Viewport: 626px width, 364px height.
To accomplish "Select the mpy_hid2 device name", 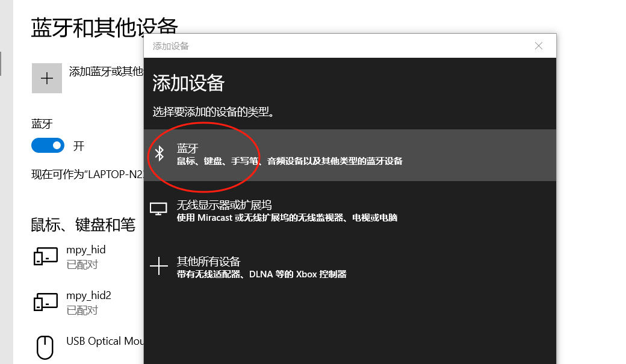I will (x=88, y=295).
